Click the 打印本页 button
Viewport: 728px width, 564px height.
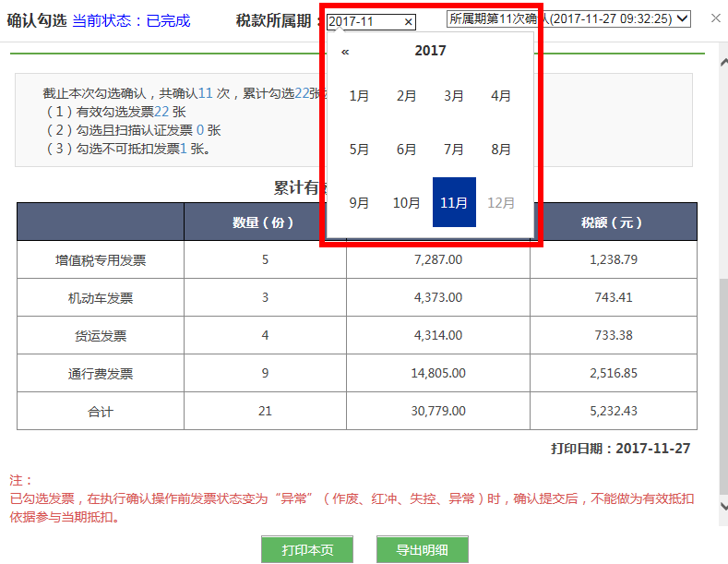point(307,549)
